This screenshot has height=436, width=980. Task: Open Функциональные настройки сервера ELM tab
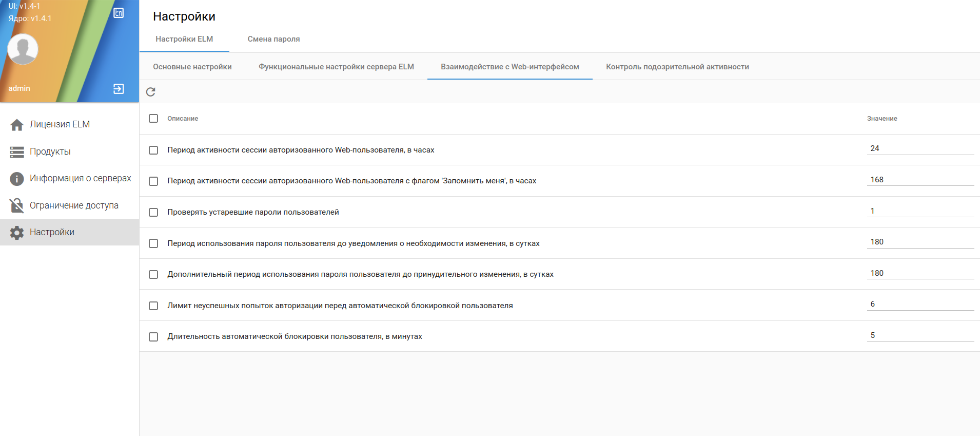336,67
